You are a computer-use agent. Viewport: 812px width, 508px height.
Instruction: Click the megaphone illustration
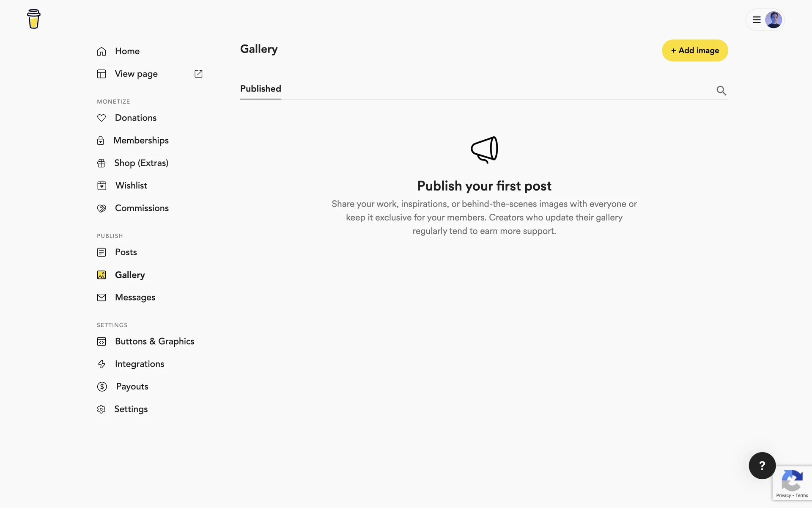(x=484, y=149)
